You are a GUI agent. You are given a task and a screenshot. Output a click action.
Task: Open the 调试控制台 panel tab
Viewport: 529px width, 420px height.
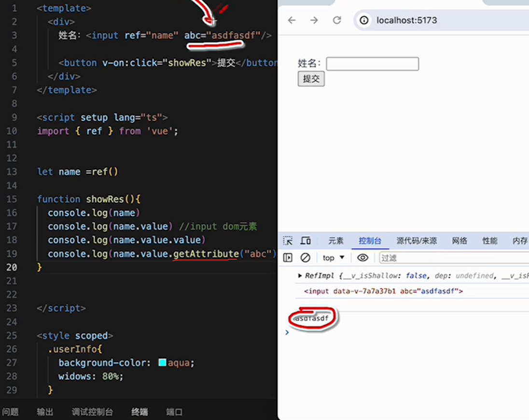click(92, 412)
